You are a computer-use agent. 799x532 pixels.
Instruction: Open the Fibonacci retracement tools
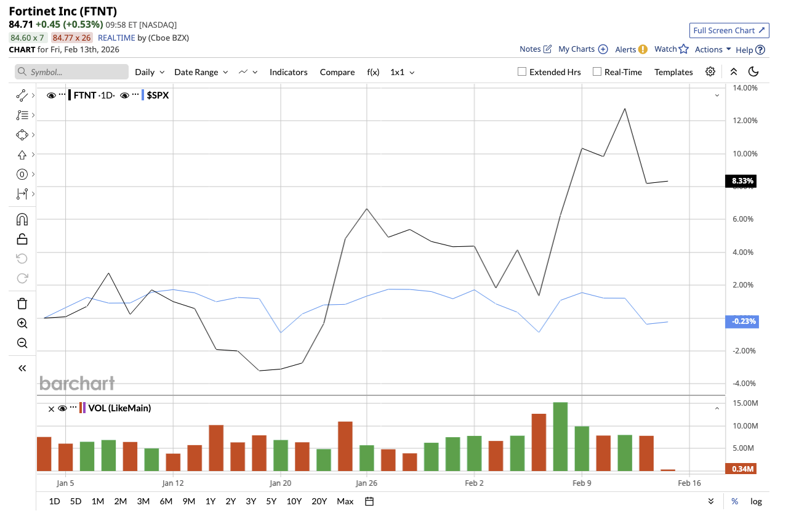22,115
